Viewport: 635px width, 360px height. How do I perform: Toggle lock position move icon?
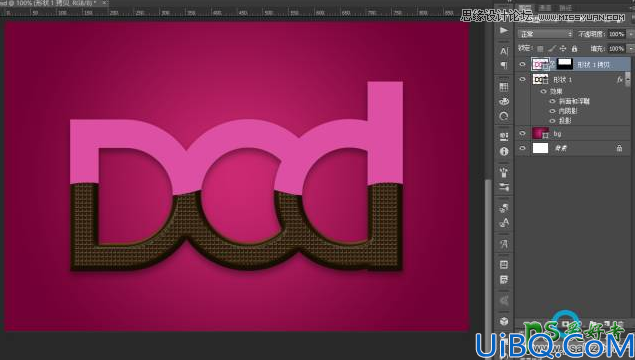[x=563, y=49]
